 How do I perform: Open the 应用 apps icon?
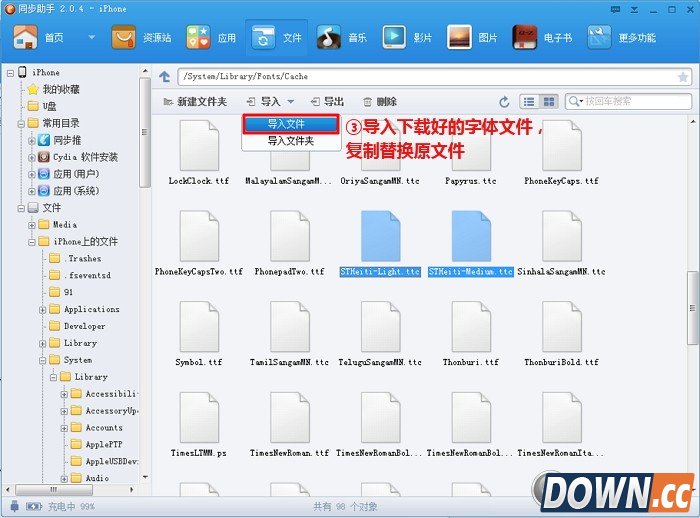point(198,37)
